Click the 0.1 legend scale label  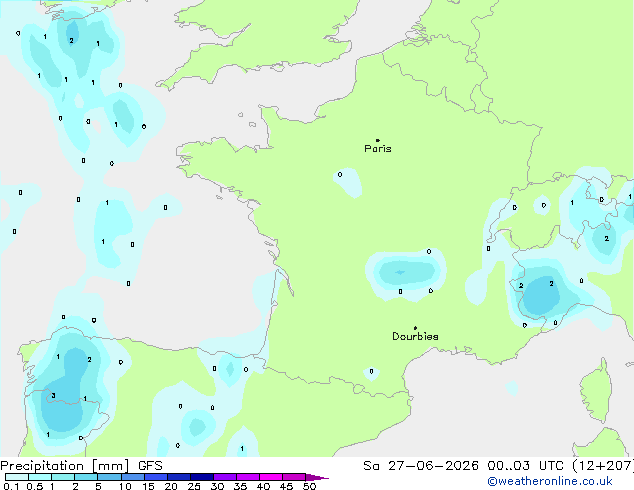(x=11, y=486)
